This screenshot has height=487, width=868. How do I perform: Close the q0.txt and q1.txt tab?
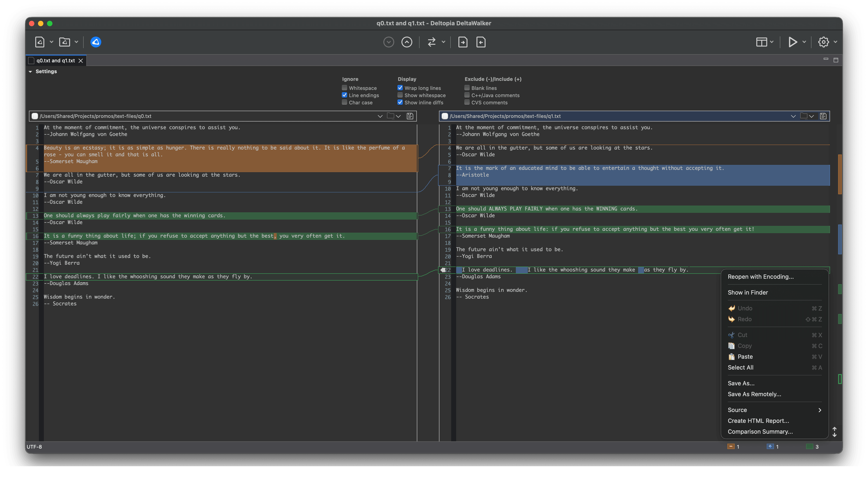(80, 61)
